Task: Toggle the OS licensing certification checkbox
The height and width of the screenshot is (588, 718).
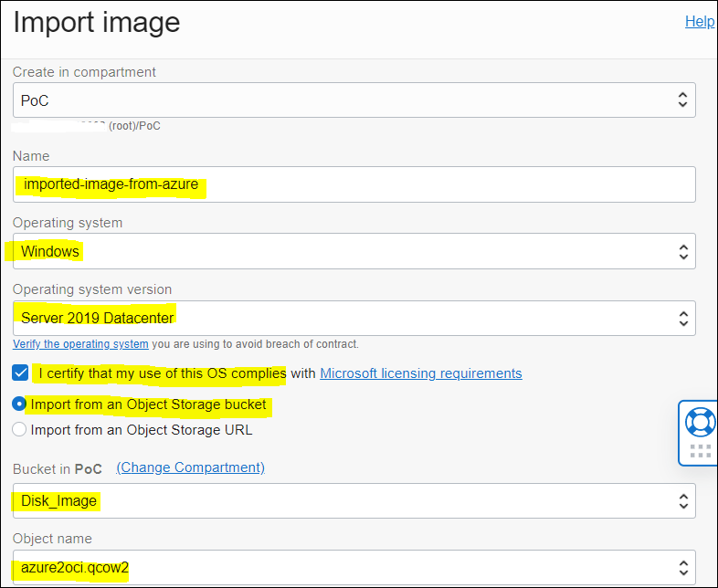Action: (x=20, y=373)
